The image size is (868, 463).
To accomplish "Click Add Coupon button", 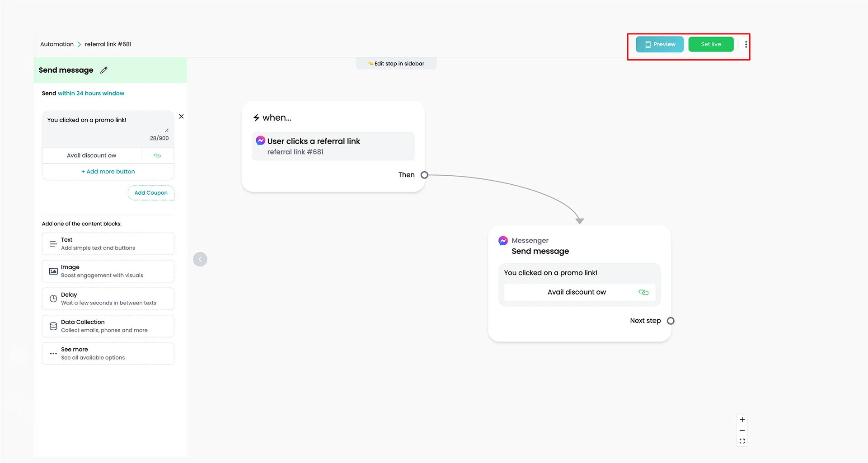I will [x=151, y=193].
